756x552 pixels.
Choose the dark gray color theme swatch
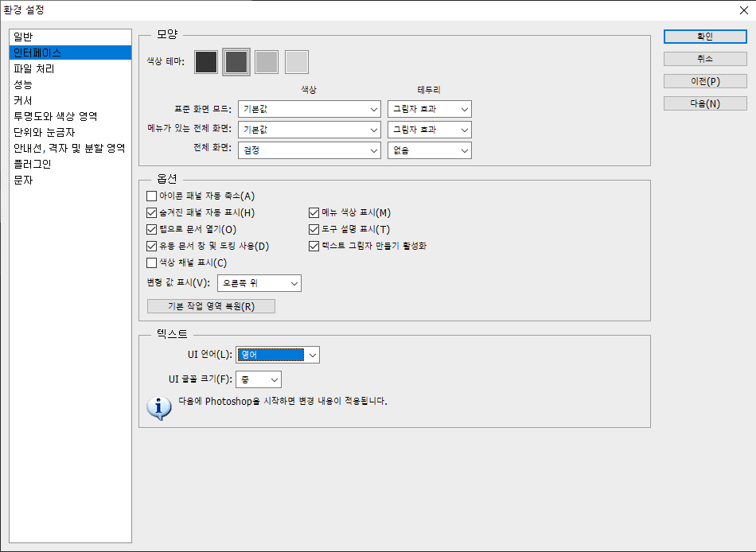[236, 62]
